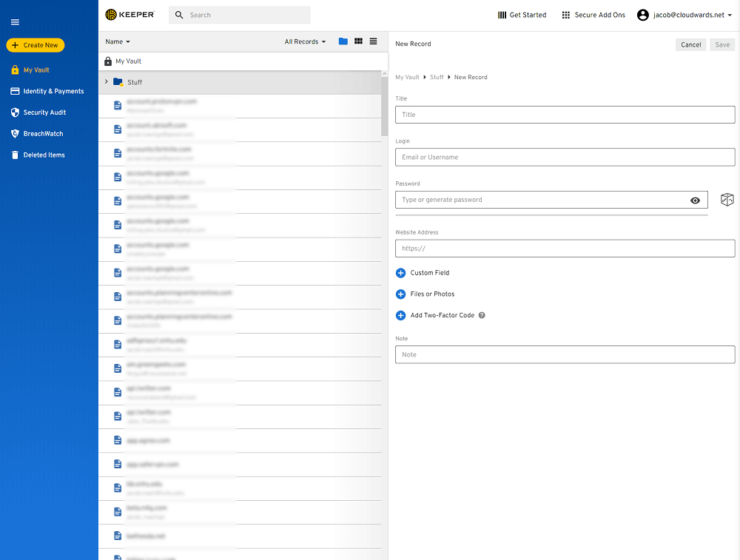Switch to list view icon
Image resolution: width=740 pixels, height=560 pixels.
(373, 41)
